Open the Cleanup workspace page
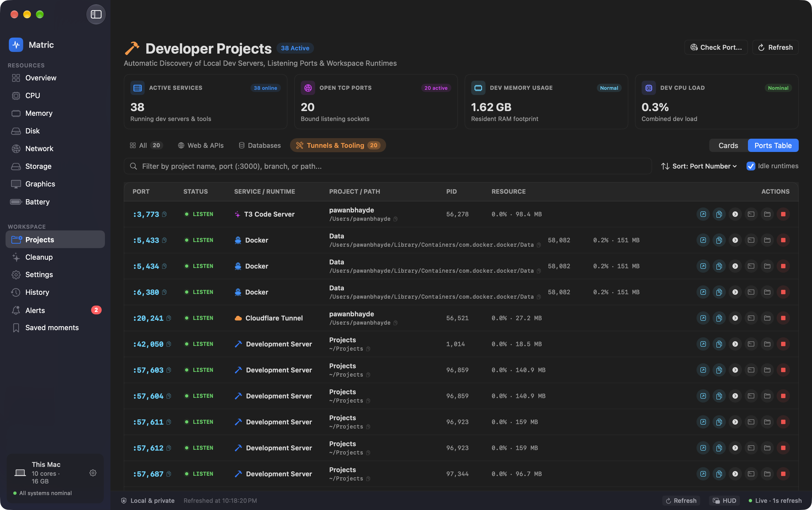 [x=55, y=257]
